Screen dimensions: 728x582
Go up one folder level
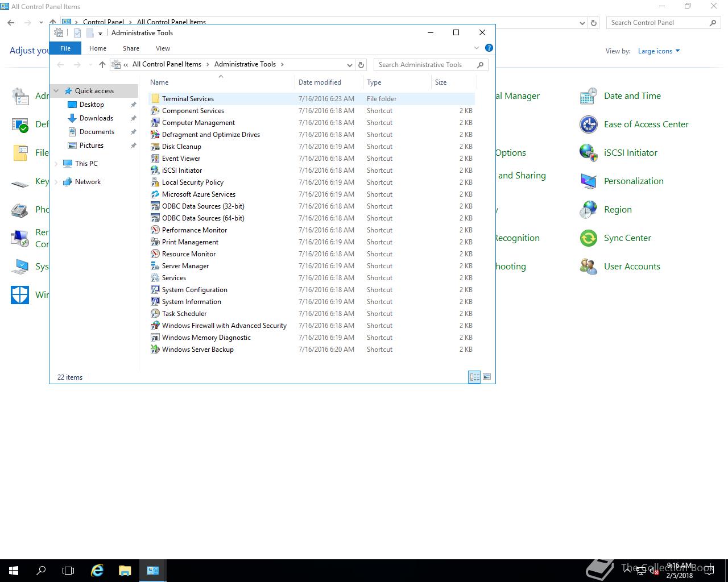(x=102, y=65)
